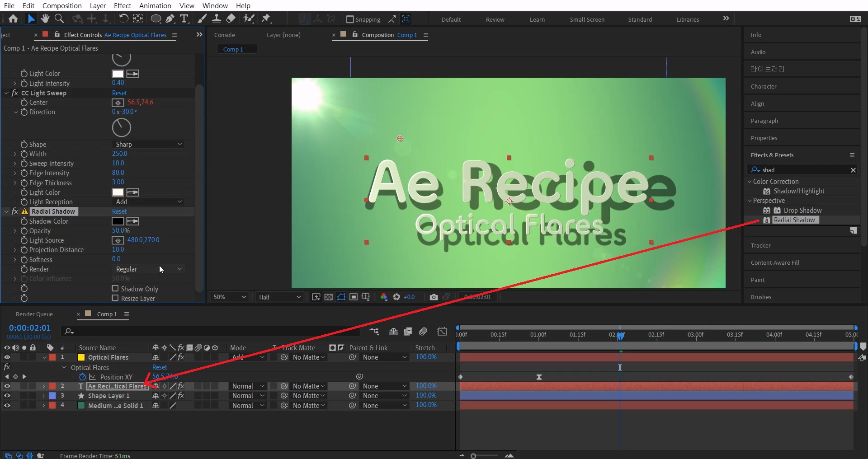Select the Eraser tool

click(x=231, y=19)
